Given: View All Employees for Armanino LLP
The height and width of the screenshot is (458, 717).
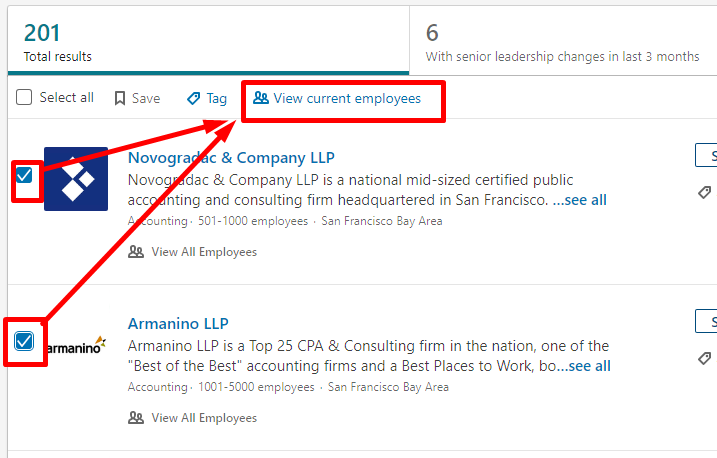Looking at the screenshot, I should click(204, 418).
